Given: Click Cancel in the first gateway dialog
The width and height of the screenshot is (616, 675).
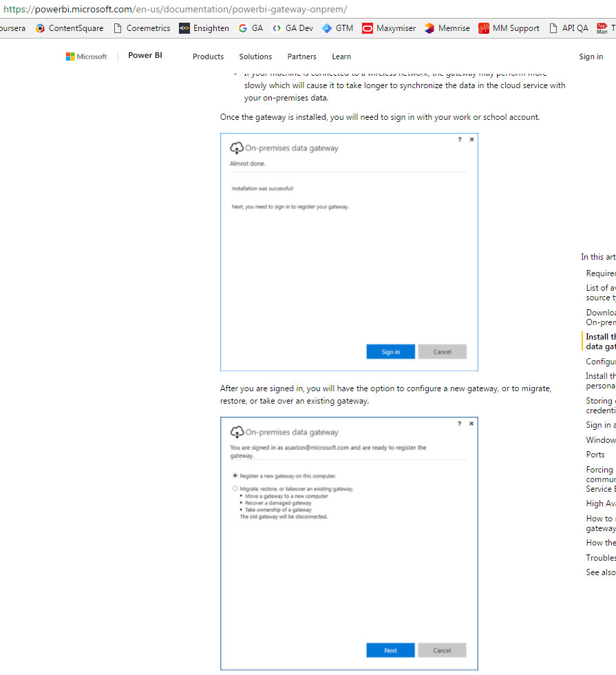Looking at the screenshot, I should 442,352.
